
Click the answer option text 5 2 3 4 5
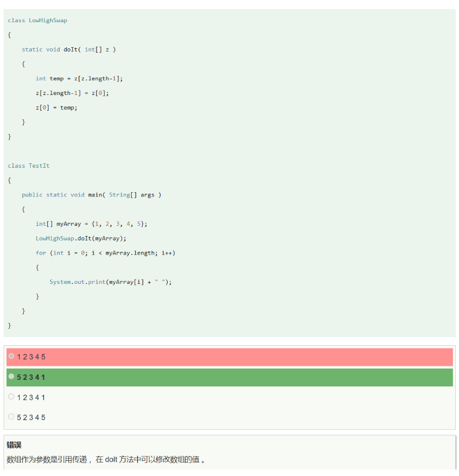(x=31, y=417)
